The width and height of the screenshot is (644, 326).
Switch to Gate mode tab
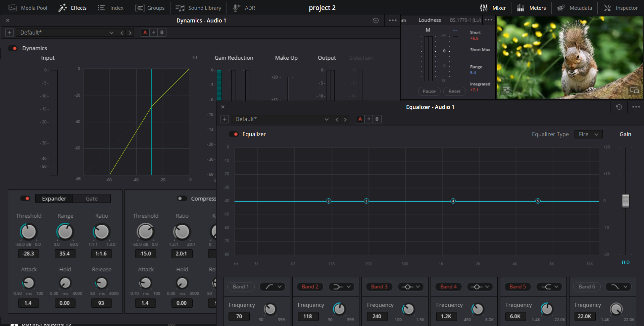pos(92,199)
